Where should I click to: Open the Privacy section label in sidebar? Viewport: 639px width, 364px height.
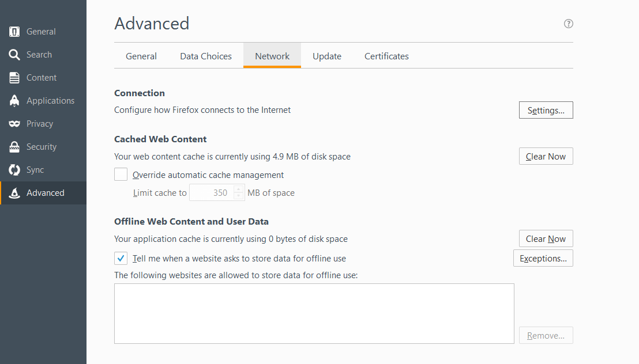[x=40, y=124]
